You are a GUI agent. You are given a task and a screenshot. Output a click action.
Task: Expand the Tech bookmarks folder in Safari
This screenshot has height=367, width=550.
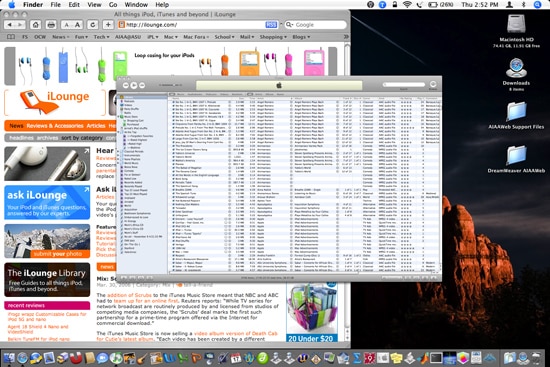(x=101, y=37)
